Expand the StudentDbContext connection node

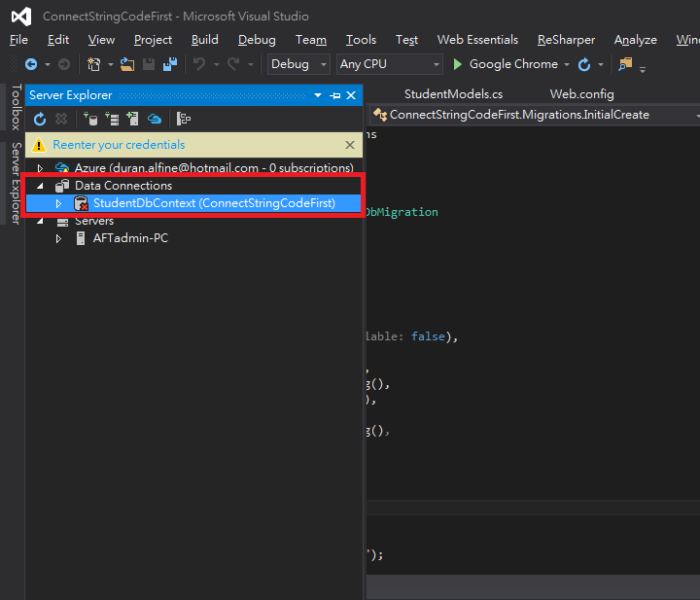(x=58, y=203)
